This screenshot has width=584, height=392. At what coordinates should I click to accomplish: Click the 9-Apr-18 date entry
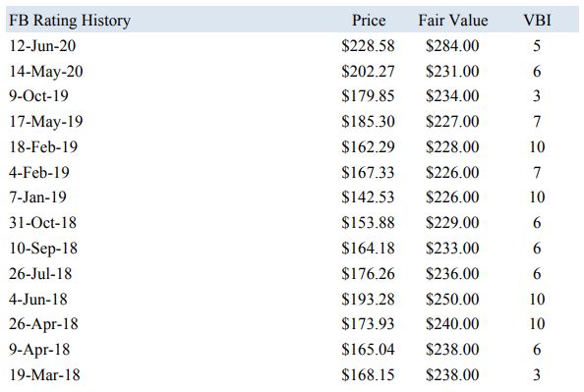click(39, 350)
